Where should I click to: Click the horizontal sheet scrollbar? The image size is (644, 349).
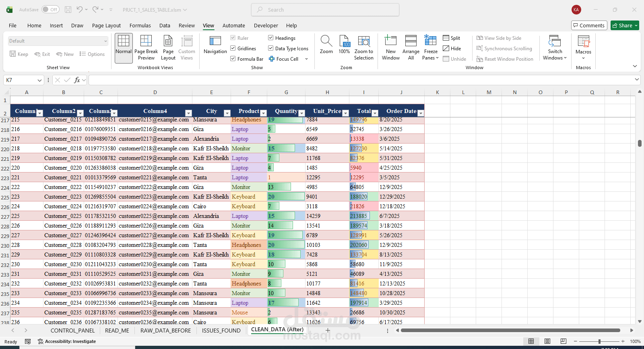pyautogui.click(x=510, y=331)
